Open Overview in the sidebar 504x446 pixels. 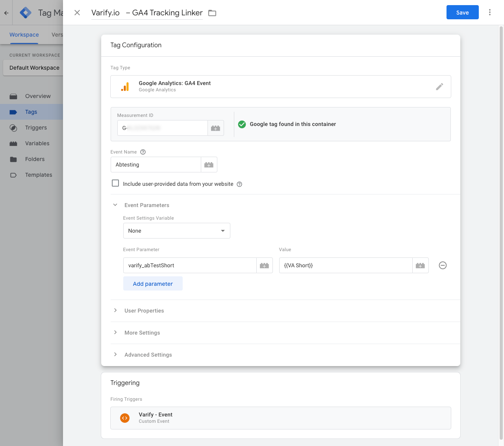point(38,96)
